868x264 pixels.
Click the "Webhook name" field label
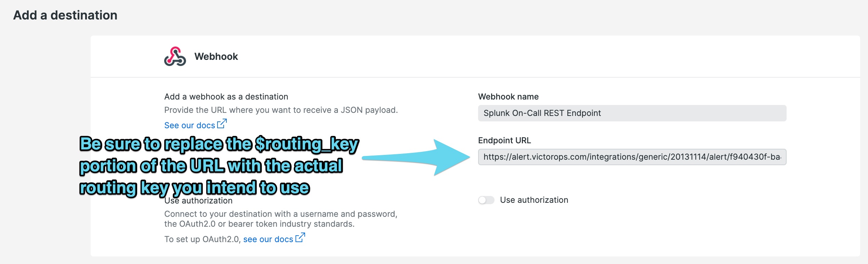(x=509, y=96)
